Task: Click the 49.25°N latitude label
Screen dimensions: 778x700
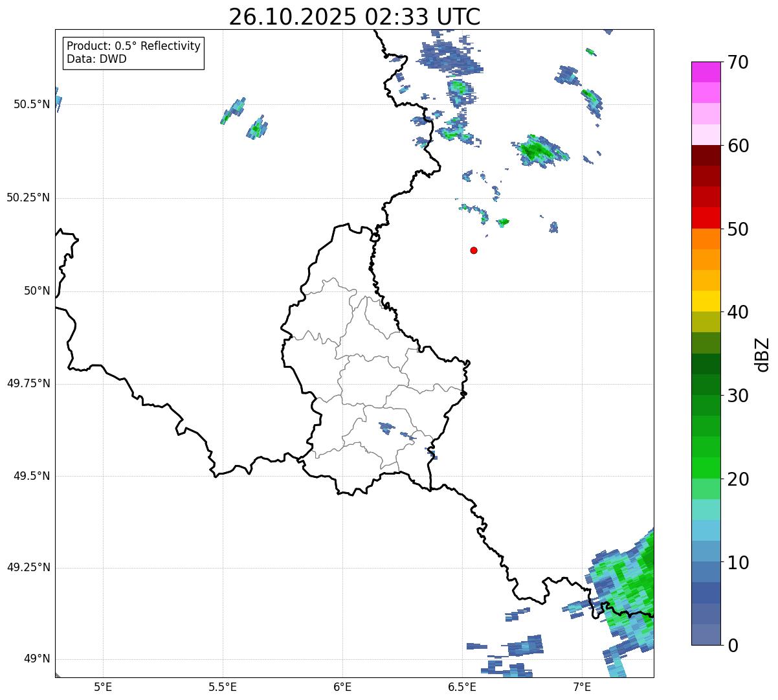Action: tap(28, 568)
